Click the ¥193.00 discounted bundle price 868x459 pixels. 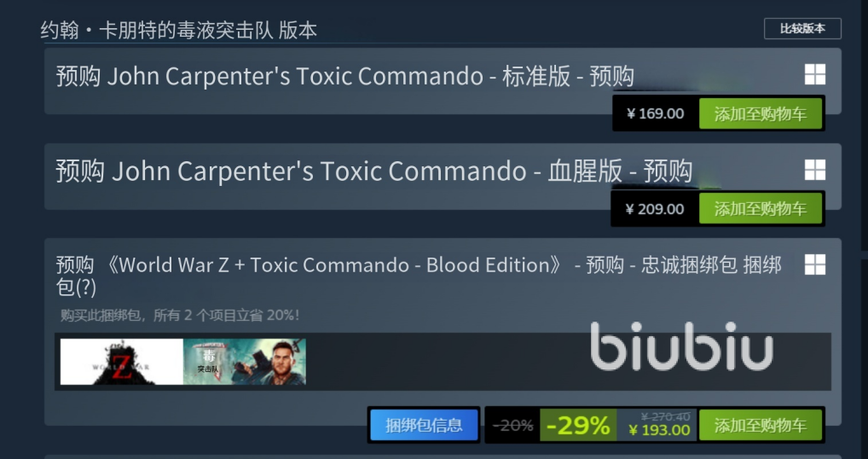pos(660,430)
